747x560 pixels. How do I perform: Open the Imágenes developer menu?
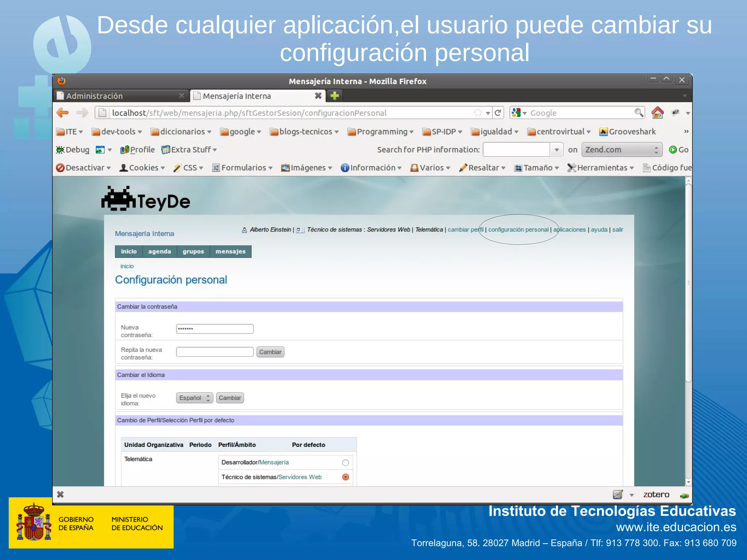coord(306,168)
